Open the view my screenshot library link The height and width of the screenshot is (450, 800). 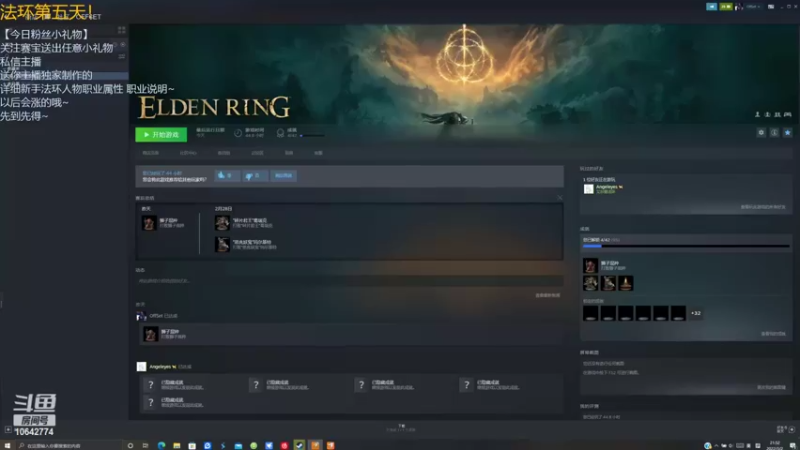(x=771, y=387)
